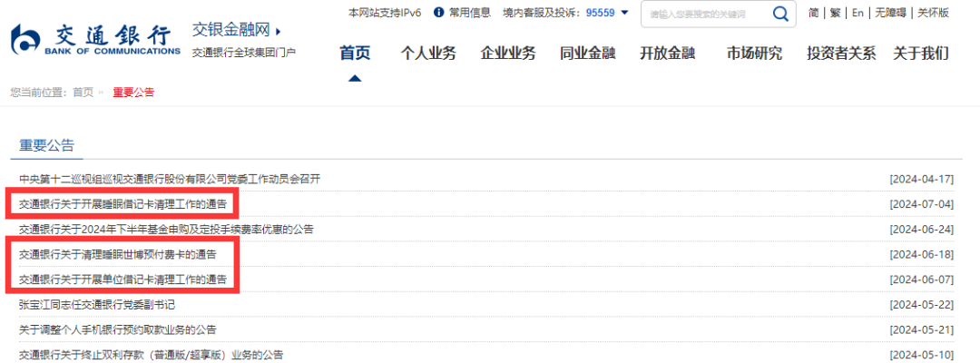This screenshot has height=363, width=980.
Task: Enable the 关怀版 care version
Action: (x=933, y=13)
